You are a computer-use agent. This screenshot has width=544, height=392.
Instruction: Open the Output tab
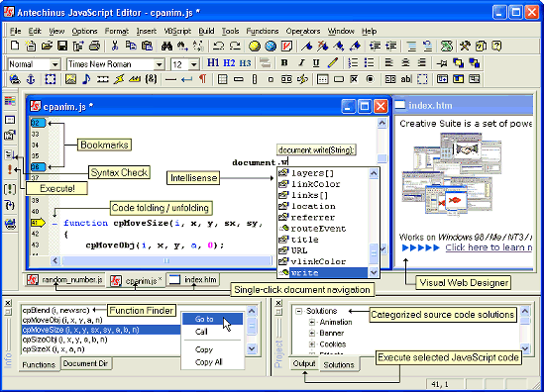[304, 363]
